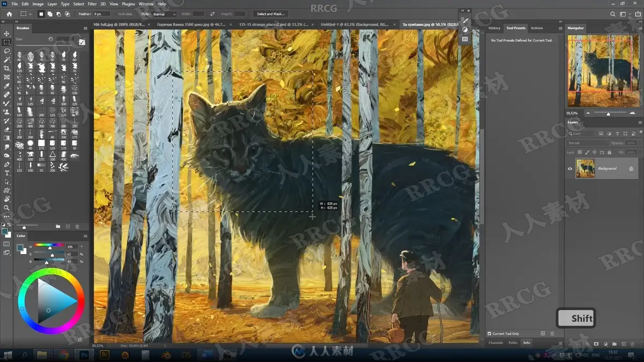Select the Crop tool

[x=7, y=68]
